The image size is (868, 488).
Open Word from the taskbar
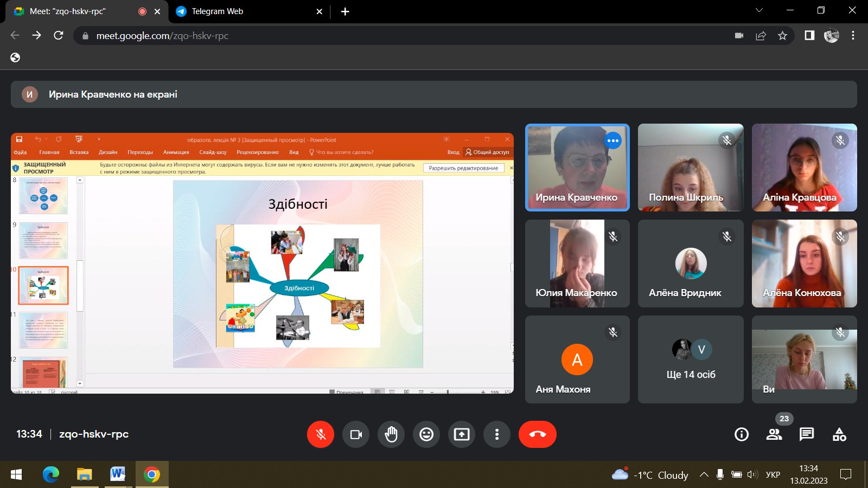click(x=118, y=475)
